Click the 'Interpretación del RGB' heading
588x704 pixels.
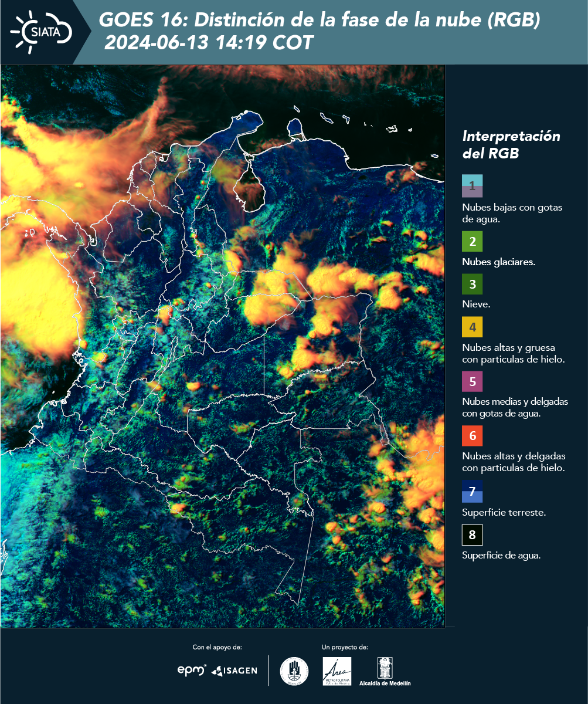coord(511,144)
